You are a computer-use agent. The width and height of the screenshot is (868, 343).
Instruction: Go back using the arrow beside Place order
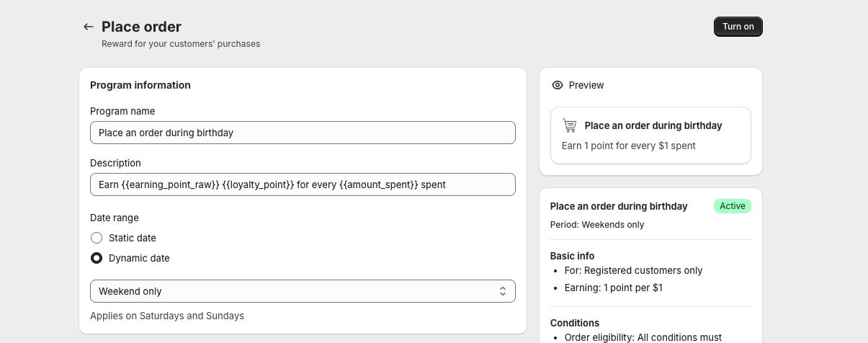tap(89, 27)
